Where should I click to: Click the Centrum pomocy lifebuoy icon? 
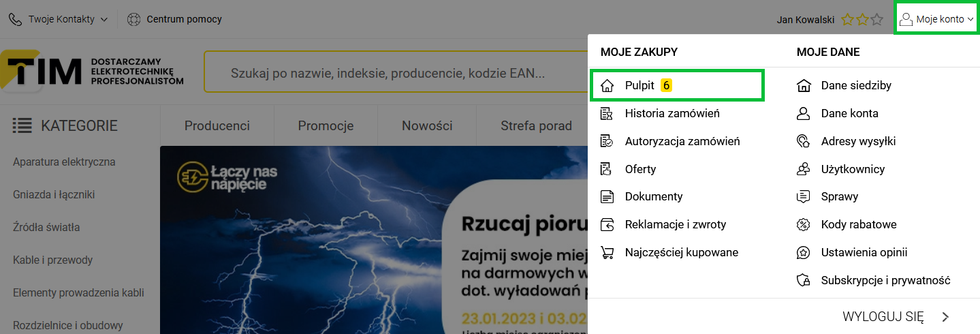click(134, 19)
